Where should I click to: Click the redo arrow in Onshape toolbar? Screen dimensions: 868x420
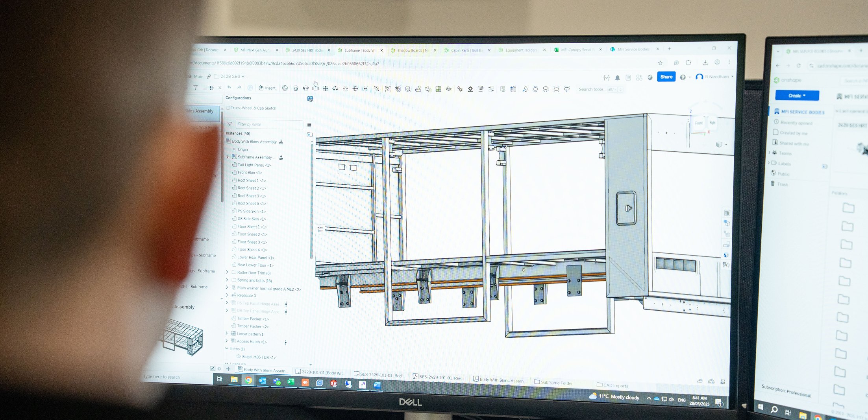pos(239,88)
